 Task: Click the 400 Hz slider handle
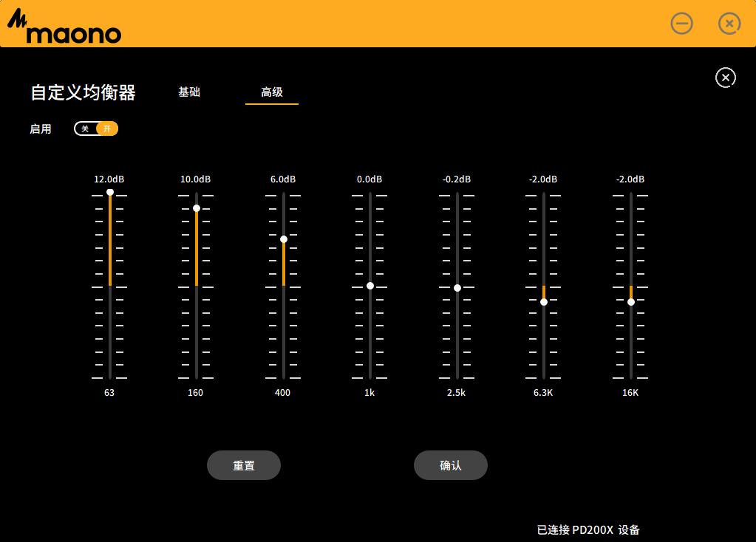click(x=283, y=239)
